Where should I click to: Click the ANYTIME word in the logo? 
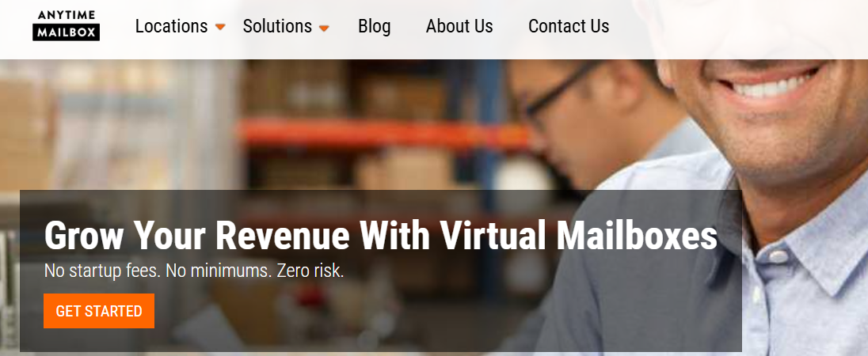click(x=66, y=16)
